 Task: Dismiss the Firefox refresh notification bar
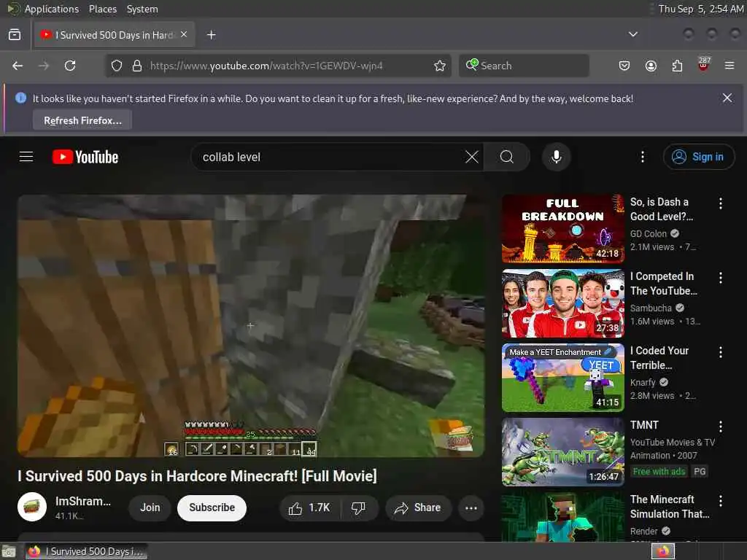727,98
